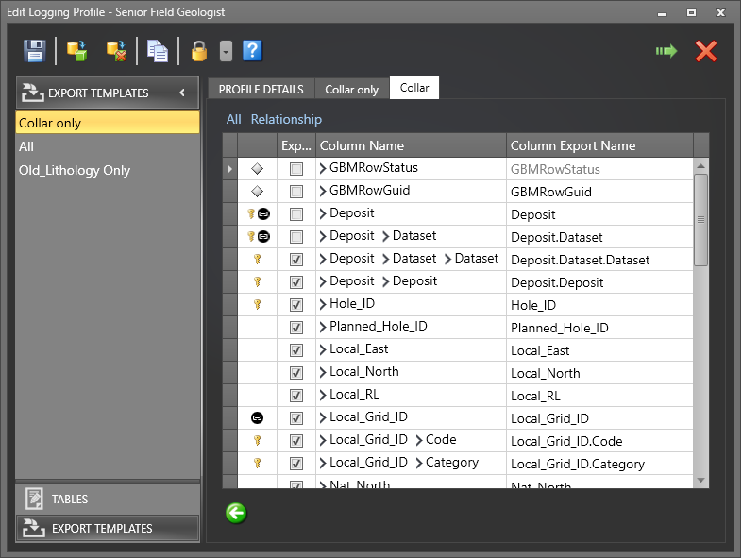Viewport: 742px width, 560px height.
Task: Select the Collar only template
Action: click(108, 123)
